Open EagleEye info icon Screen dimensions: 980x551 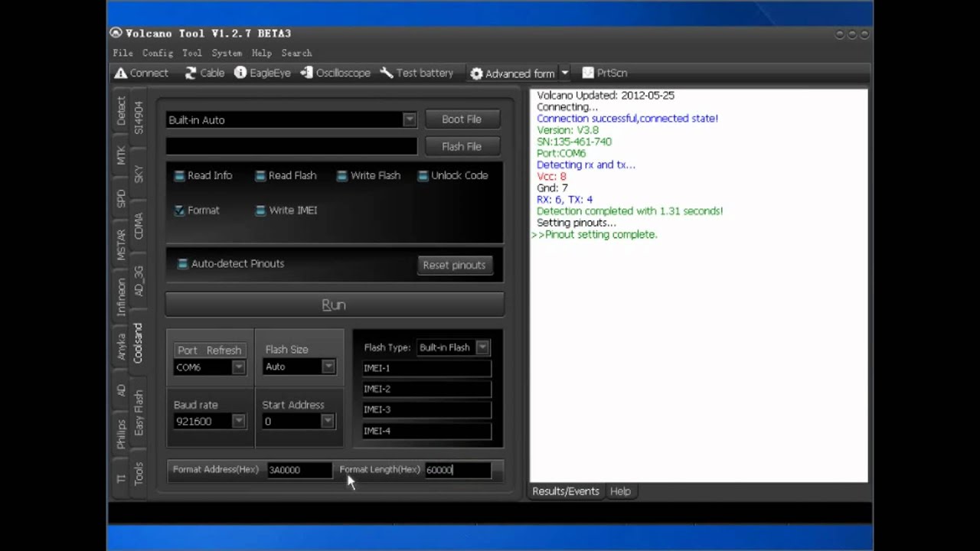[x=240, y=73]
